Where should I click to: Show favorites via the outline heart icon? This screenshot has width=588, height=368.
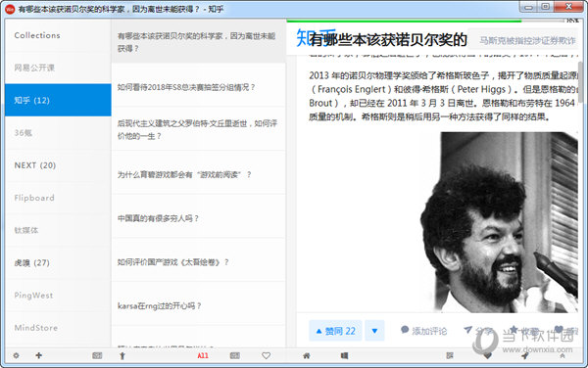[x=266, y=355]
